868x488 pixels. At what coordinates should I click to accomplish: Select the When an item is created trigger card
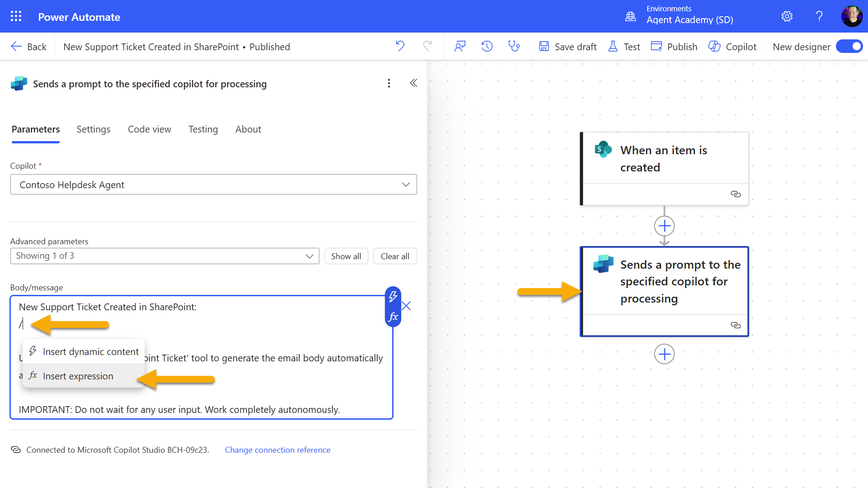click(664, 159)
